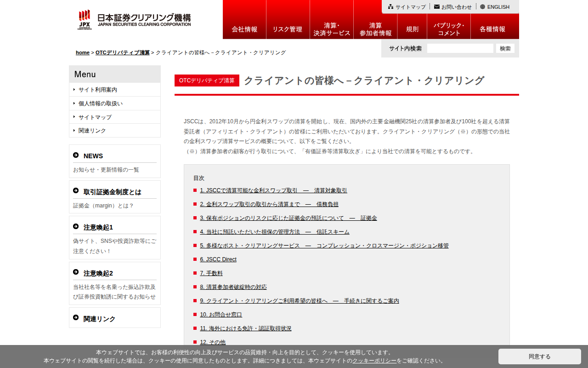588x368 pixels.
Task: Jump to section 3 証拠金
Action: coord(288,218)
